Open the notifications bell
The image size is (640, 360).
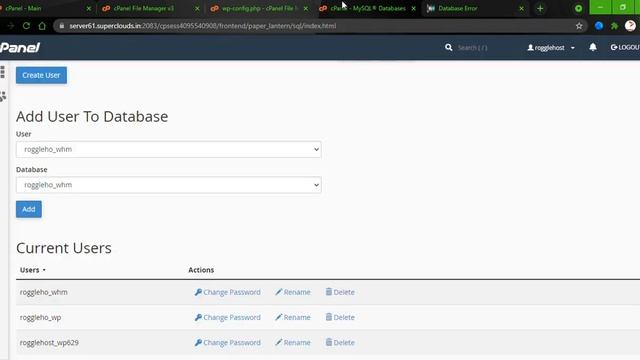(x=593, y=47)
